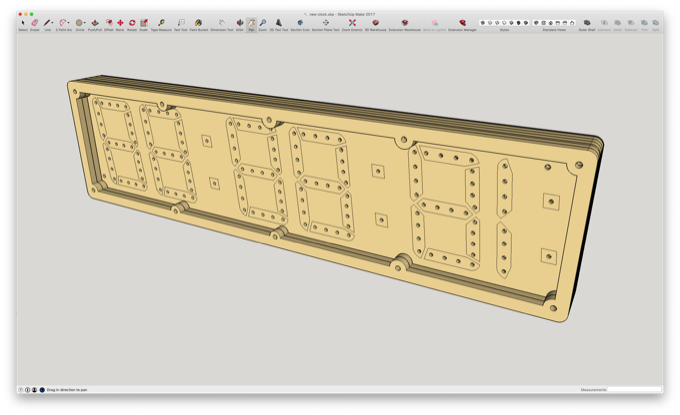The image size is (680, 415).
Task: Open the Extension Manager
Action: (462, 23)
